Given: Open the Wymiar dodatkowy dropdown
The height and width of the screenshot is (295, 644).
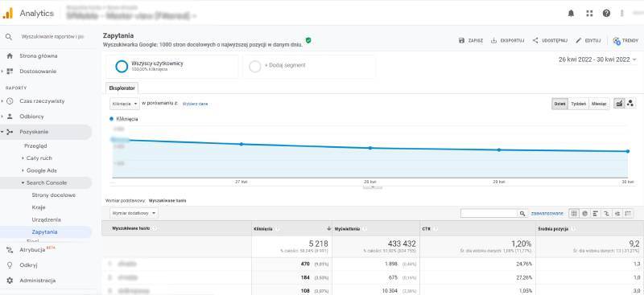Looking at the screenshot, I should [134, 213].
